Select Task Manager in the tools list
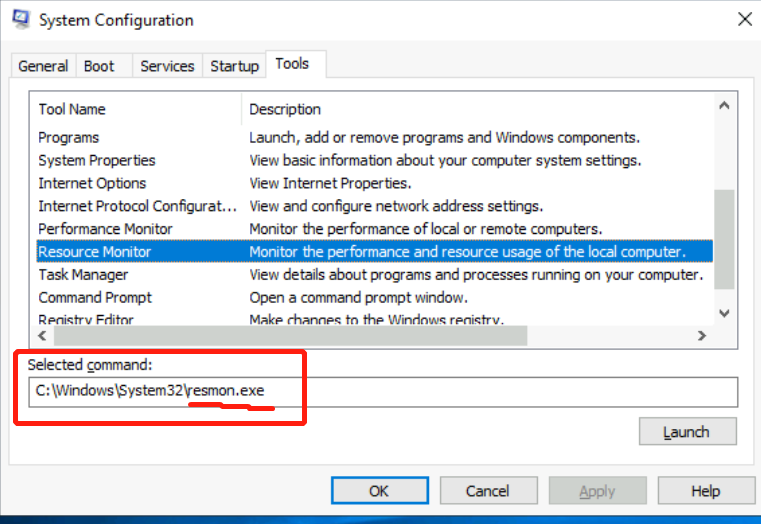This screenshot has width=761, height=524. [x=83, y=275]
